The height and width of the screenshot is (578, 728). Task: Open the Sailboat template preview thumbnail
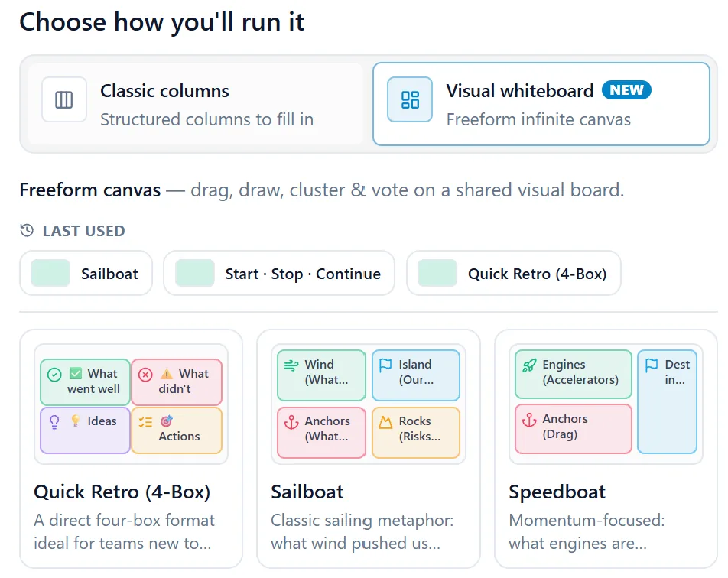pos(368,404)
